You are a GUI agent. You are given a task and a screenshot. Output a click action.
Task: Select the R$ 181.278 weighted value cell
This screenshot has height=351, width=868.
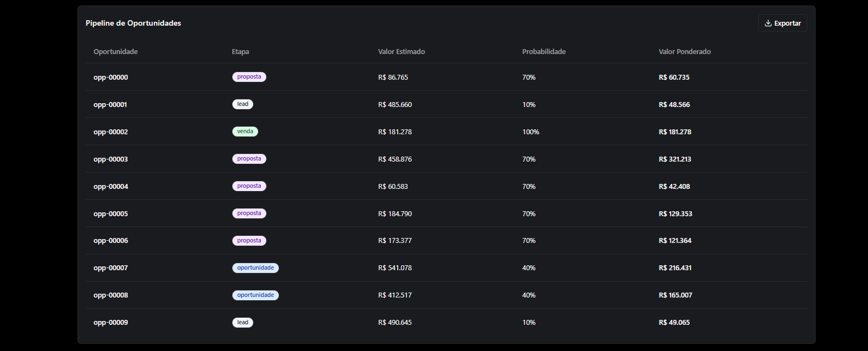tap(675, 132)
